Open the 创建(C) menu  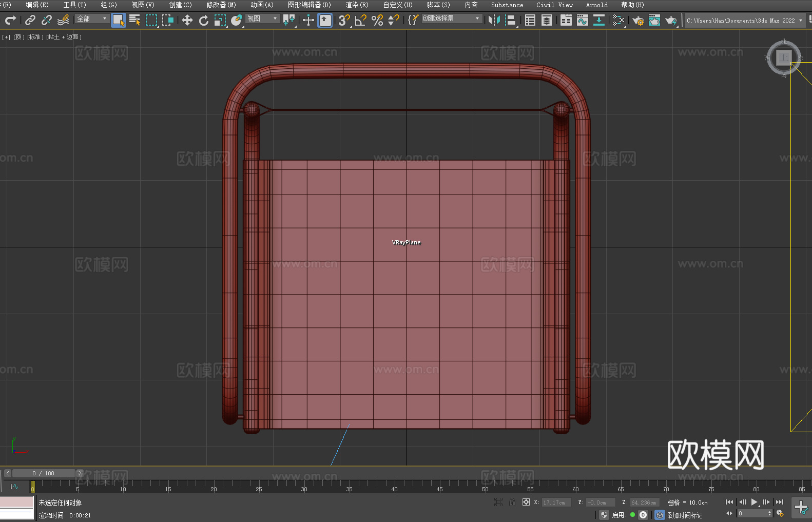coord(181,5)
